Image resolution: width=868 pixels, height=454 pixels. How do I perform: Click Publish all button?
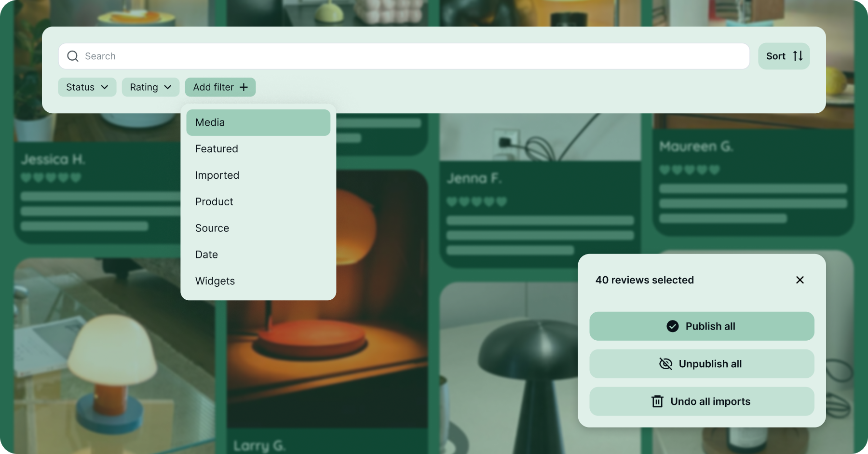pos(702,326)
